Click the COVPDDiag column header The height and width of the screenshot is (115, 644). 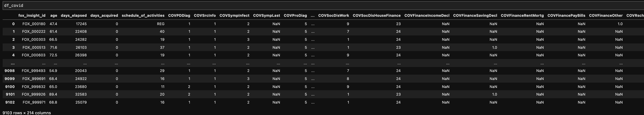(x=179, y=15)
